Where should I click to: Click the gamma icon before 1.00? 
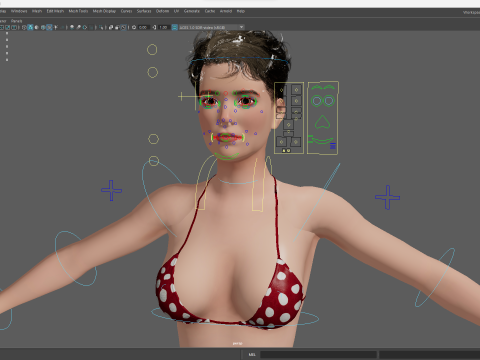(154, 27)
